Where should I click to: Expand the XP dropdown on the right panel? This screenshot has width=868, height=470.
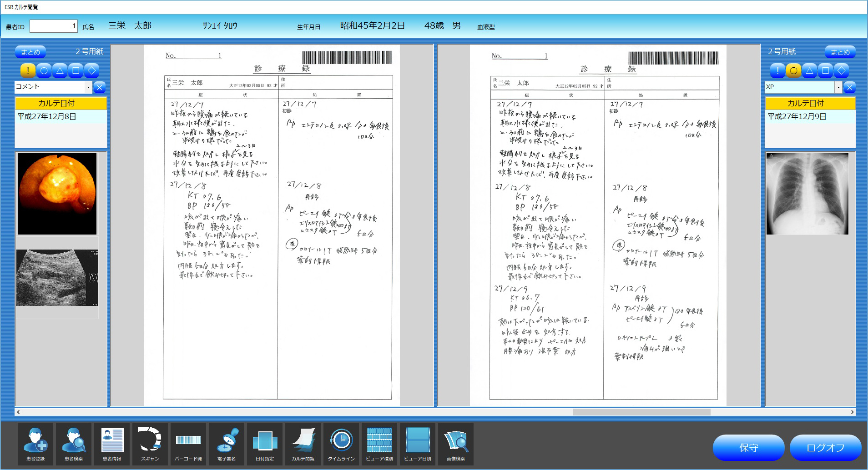[x=838, y=87]
